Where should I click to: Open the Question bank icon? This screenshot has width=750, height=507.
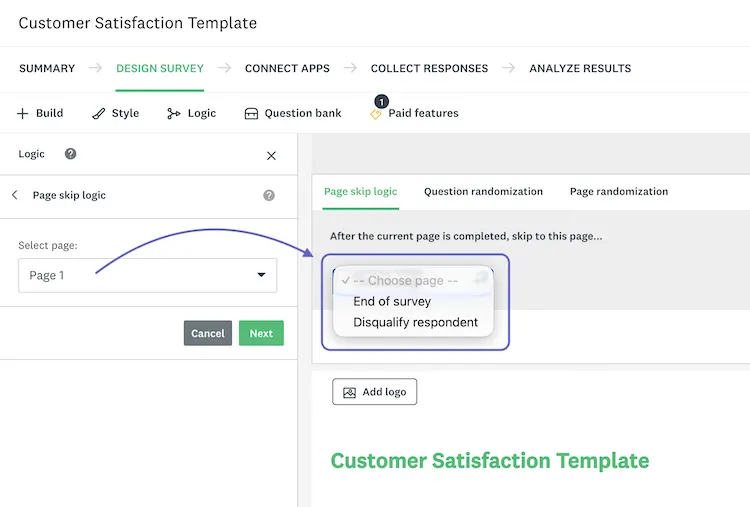[251, 113]
